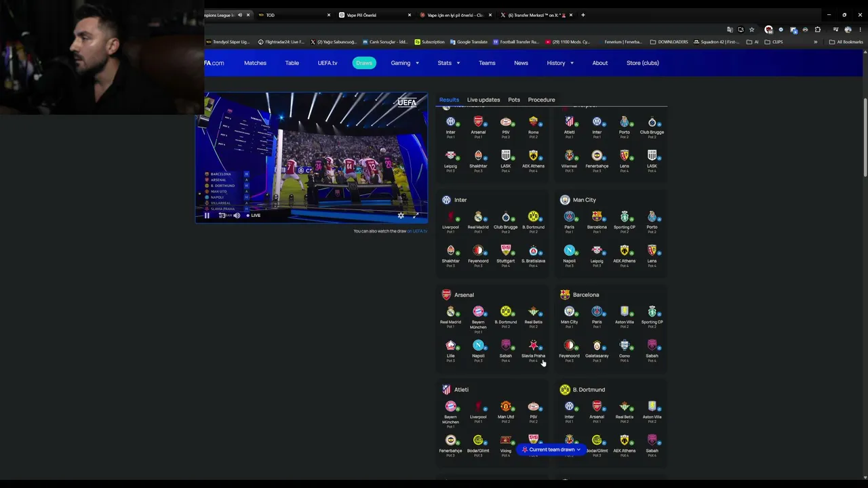Open the Google Translate bookmark
This screenshot has width=868, height=488.
468,42
